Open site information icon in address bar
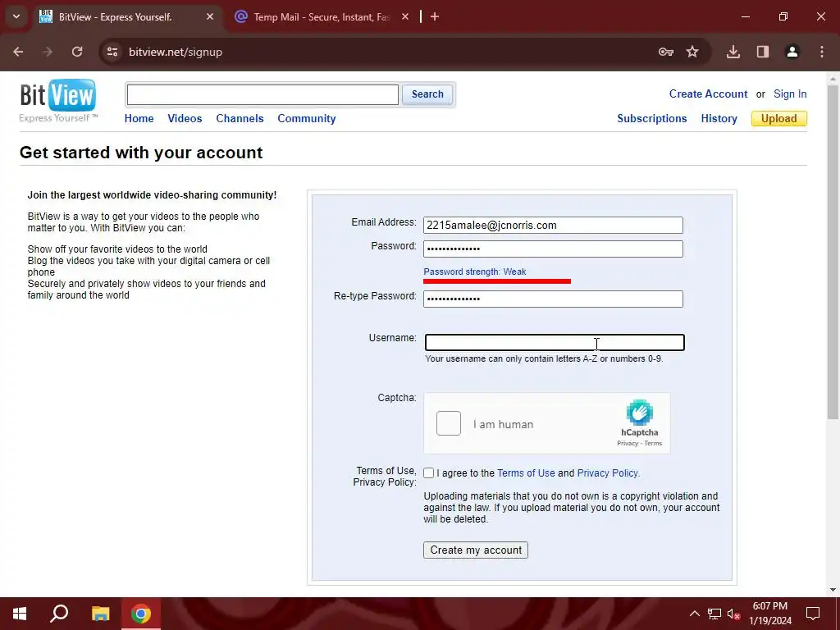 pos(112,52)
